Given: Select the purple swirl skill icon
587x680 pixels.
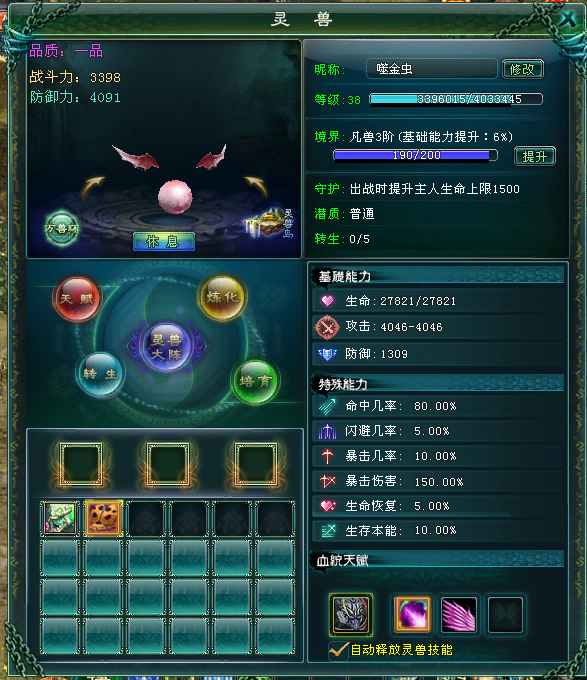Looking at the screenshot, I should click(x=412, y=614).
